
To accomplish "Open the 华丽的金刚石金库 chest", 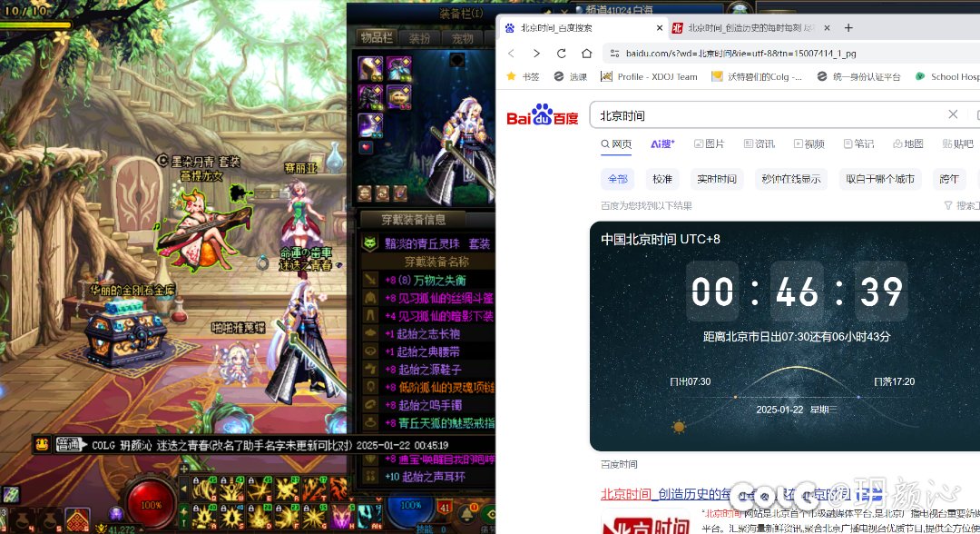I will [125, 331].
